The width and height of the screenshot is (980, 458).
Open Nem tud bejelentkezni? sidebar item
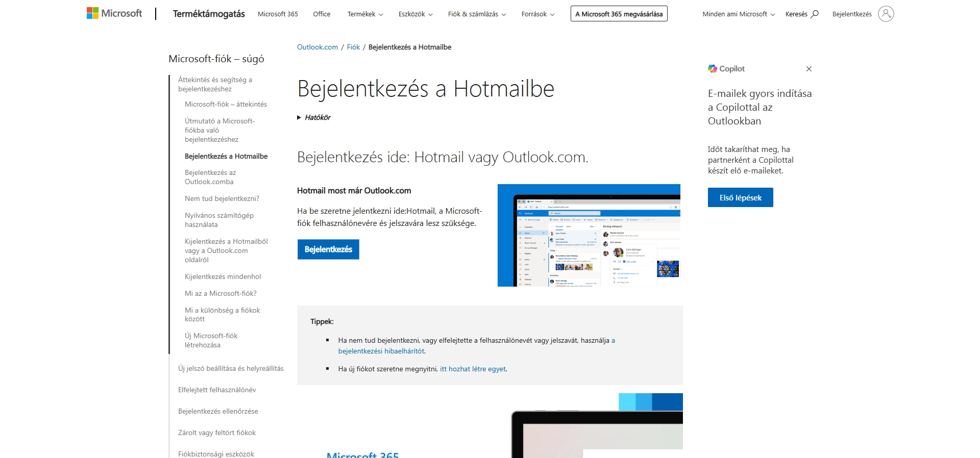(222, 198)
